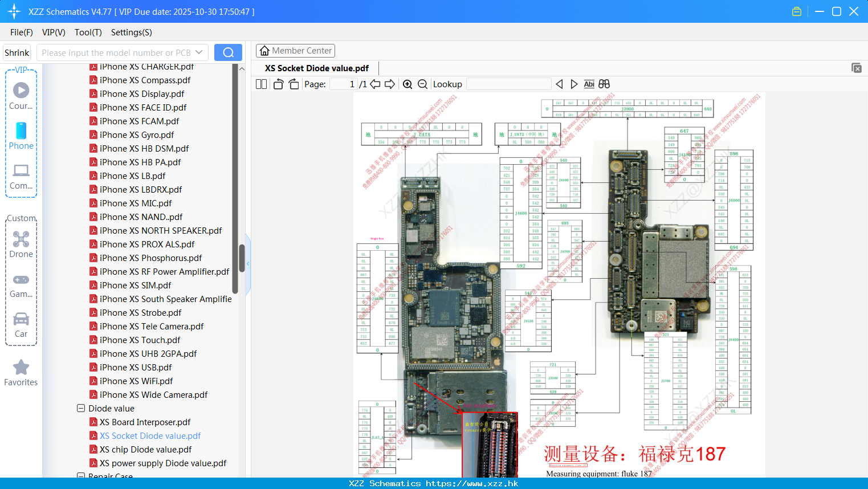Click the binoculars search icon

[x=604, y=84]
